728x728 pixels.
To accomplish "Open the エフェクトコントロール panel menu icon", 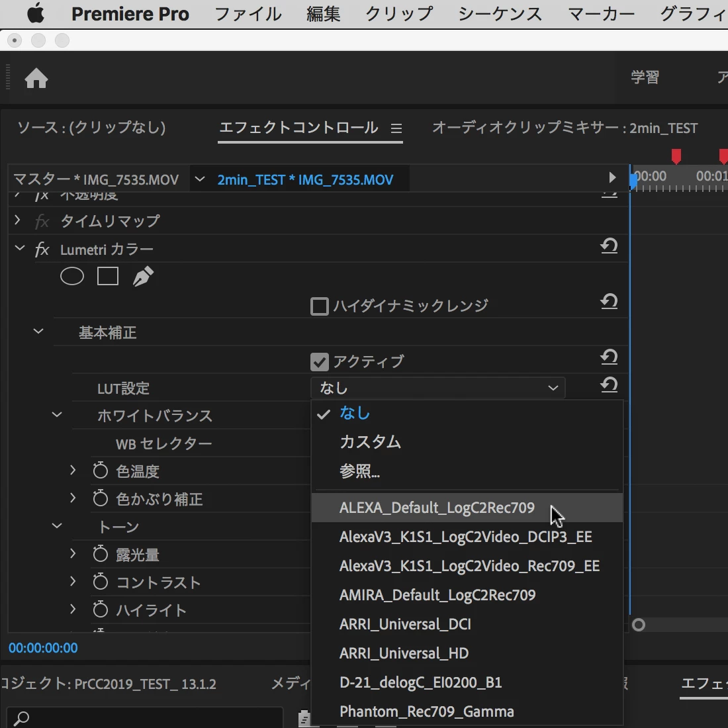I will [396, 128].
